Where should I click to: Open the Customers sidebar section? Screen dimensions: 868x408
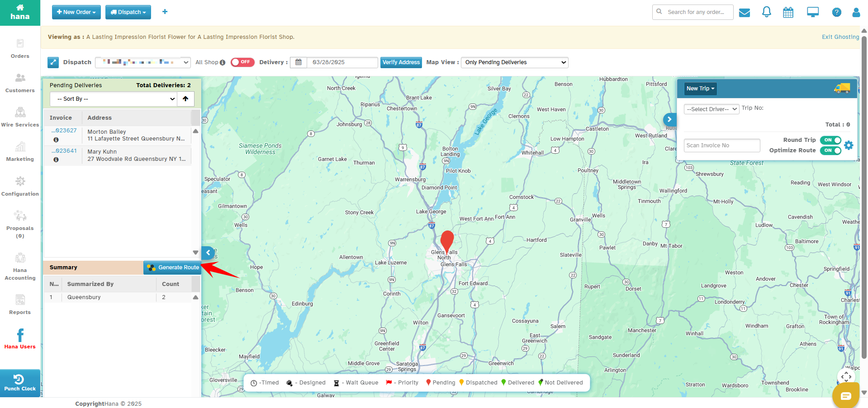coord(20,83)
